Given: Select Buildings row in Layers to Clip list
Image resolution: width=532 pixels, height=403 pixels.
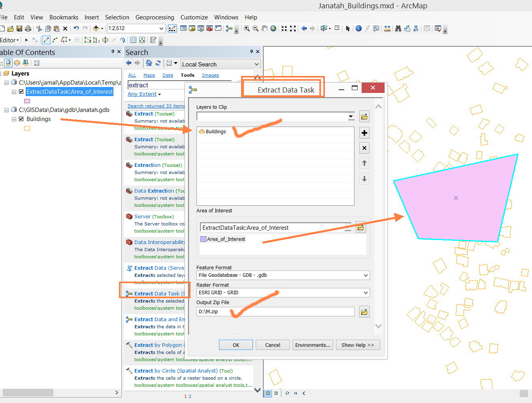Looking at the screenshot, I should point(275,131).
